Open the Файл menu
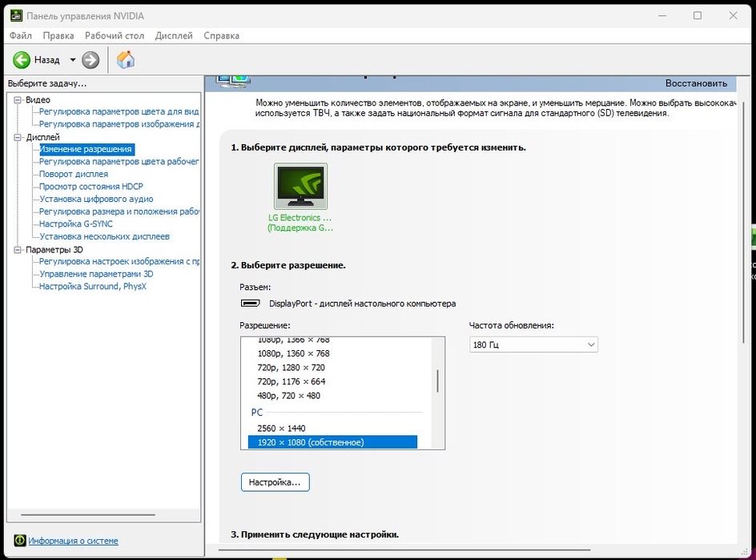The width and height of the screenshot is (756, 560). pyautogui.click(x=21, y=36)
